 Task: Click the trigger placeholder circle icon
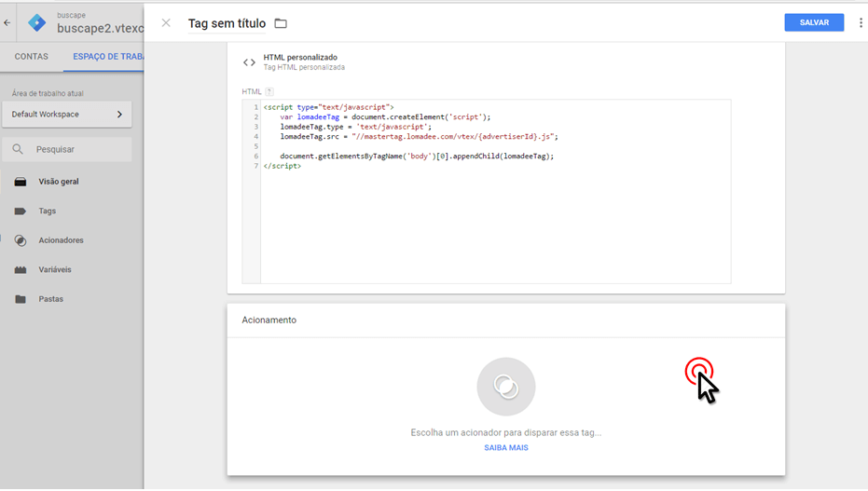pyautogui.click(x=506, y=387)
